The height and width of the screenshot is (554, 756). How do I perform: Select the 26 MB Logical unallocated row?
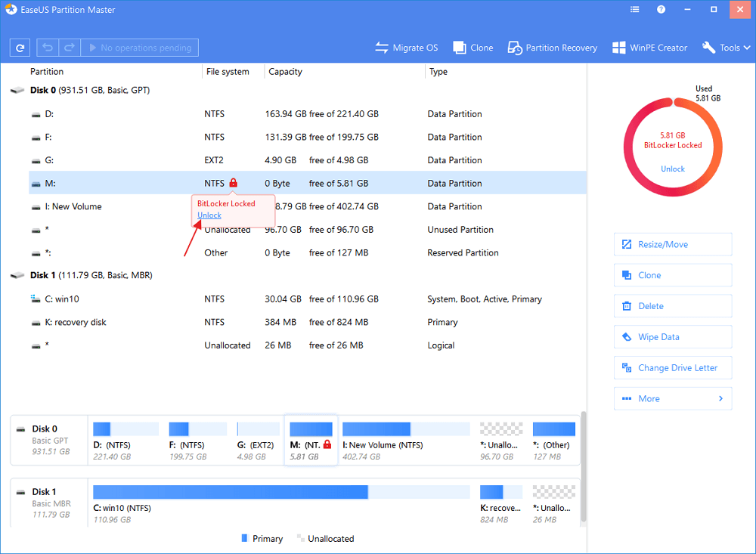coord(308,345)
